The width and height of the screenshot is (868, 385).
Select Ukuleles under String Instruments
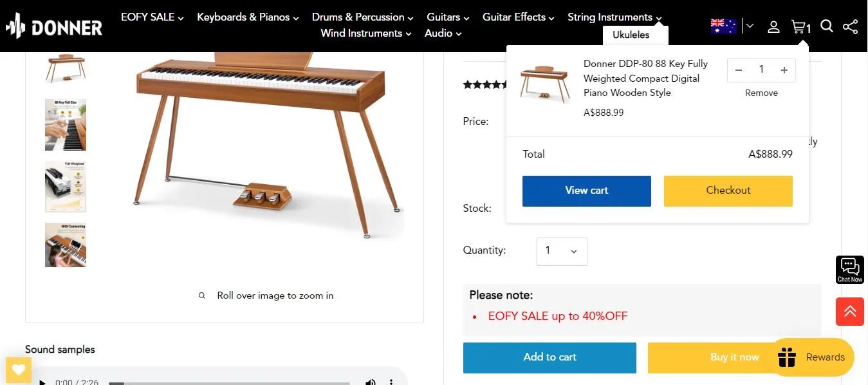coord(629,35)
